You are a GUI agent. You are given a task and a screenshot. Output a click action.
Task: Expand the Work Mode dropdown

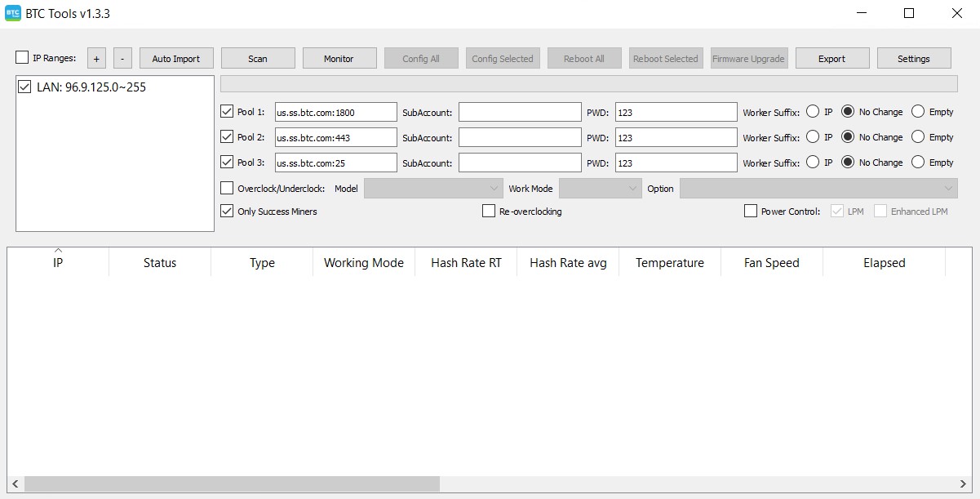click(x=600, y=189)
